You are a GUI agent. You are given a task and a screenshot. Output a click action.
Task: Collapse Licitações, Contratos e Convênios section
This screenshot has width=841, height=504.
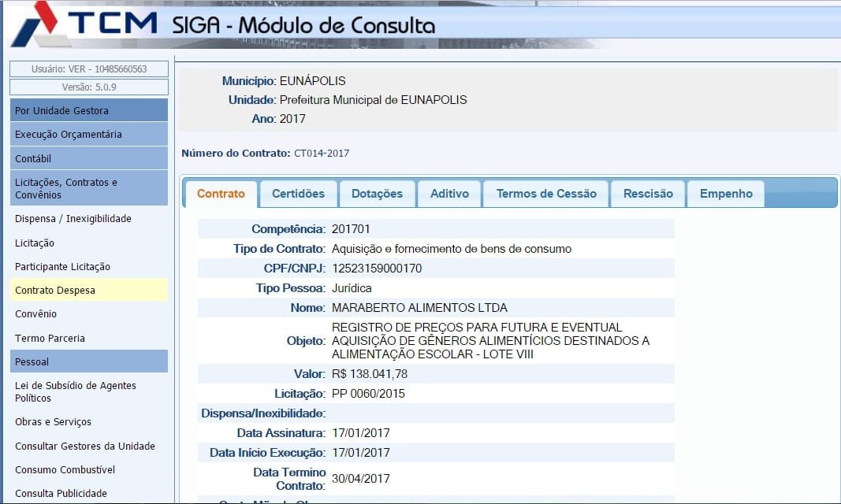pyautogui.click(x=89, y=188)
